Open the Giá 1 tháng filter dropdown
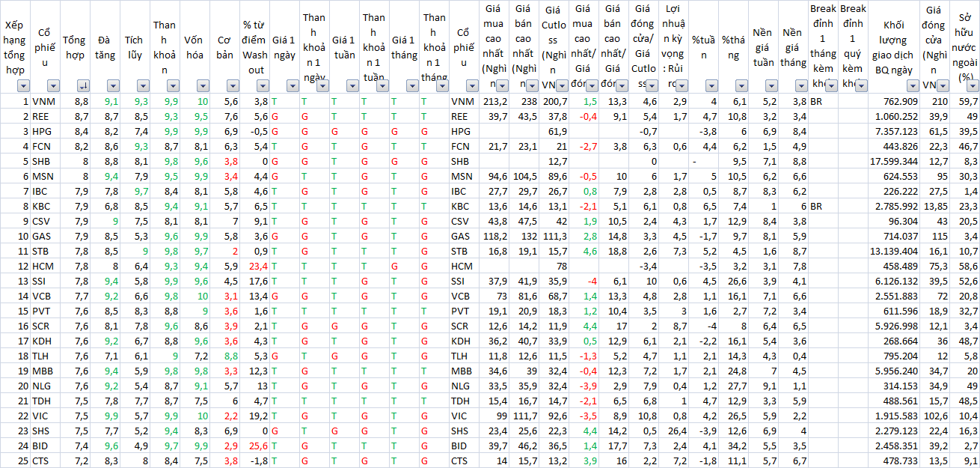 pos(412,86)
